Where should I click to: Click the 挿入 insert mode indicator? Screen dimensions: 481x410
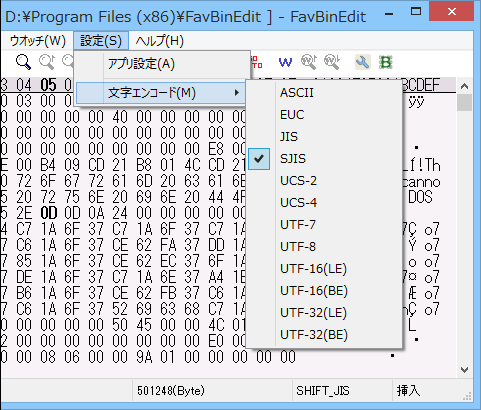tap(408, 391)
